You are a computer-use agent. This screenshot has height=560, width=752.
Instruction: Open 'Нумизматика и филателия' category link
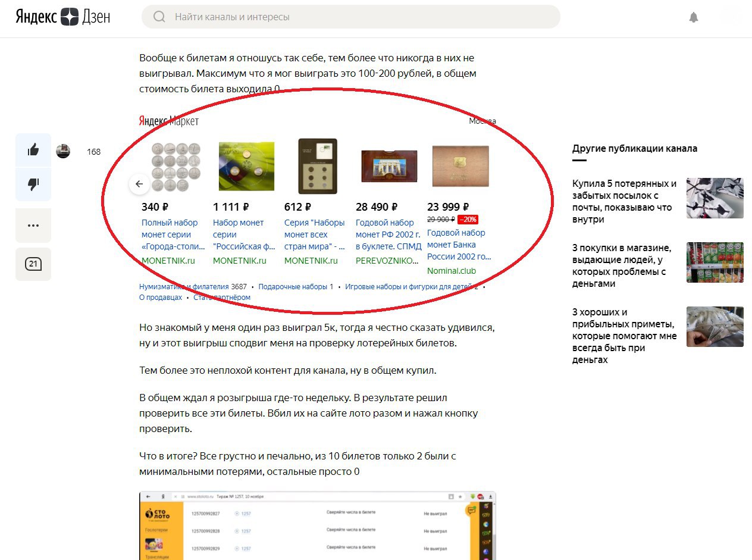tap(184, 286)
